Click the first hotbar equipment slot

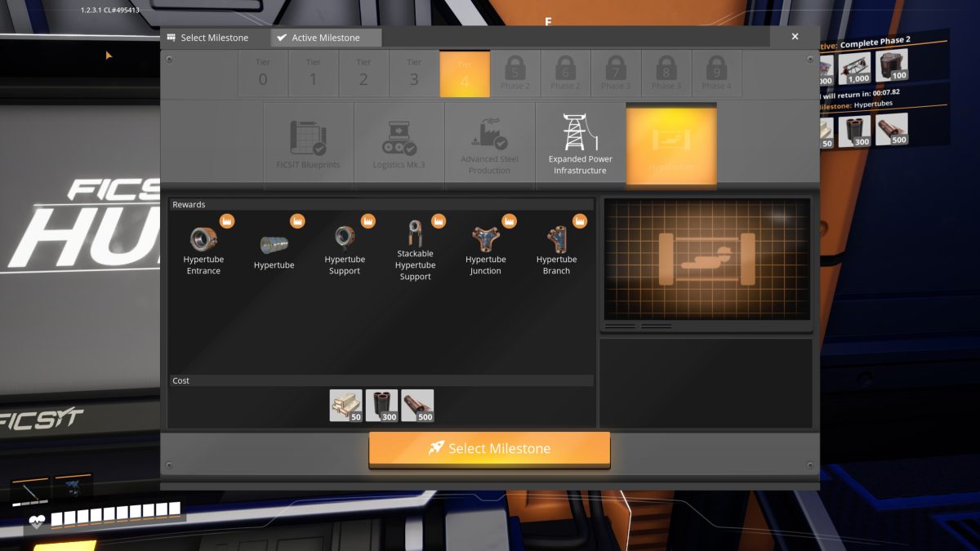(x=31, y=490)
